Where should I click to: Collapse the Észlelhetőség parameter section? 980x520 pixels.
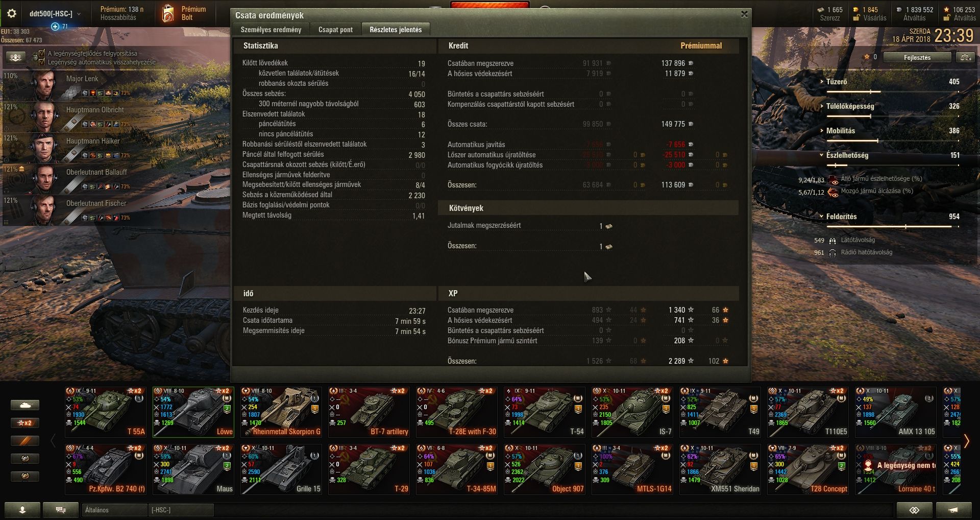(821, 155)
